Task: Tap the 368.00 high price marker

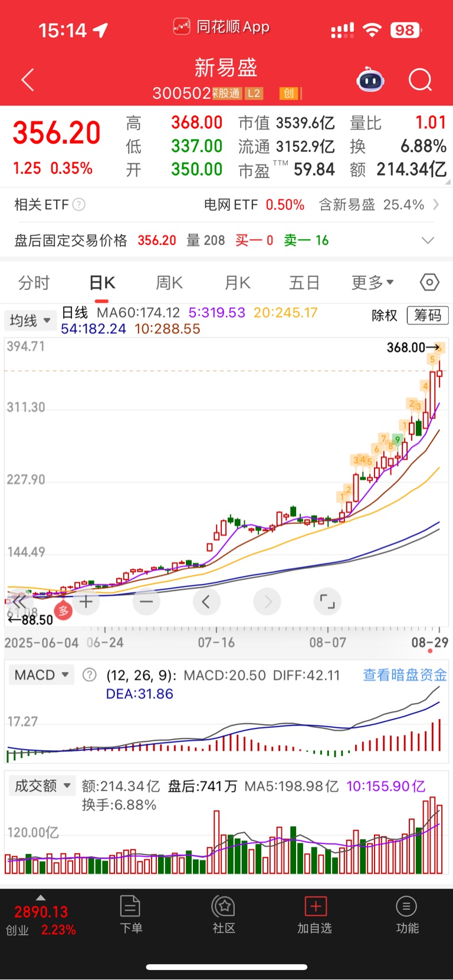Action: click(413, 348)
